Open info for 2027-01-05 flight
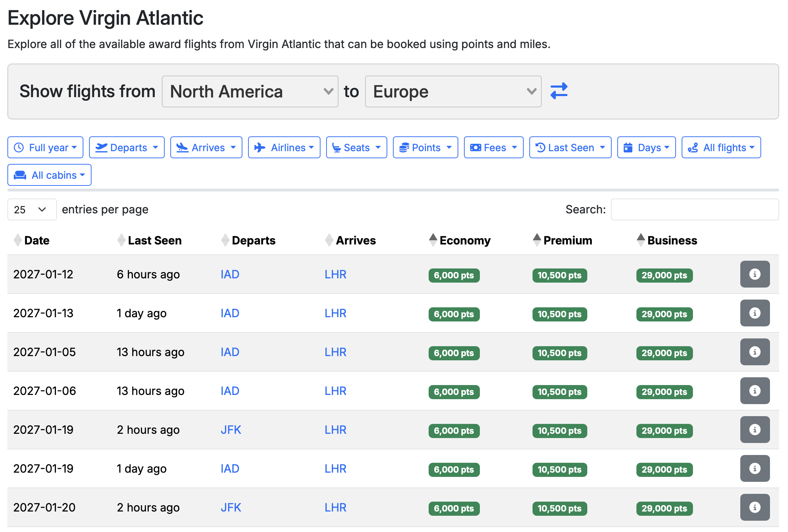Viewport: 788px width, 532px height. click(755, 352)
